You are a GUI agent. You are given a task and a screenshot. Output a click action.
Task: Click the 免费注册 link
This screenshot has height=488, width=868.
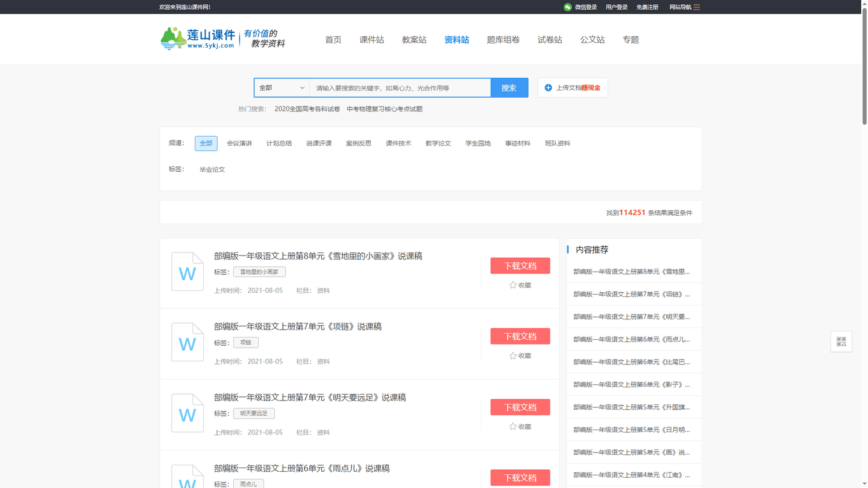click(647, 7)
